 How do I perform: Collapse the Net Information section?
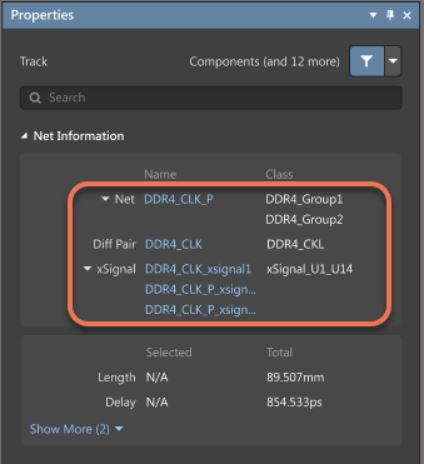(x=24, y=136)
